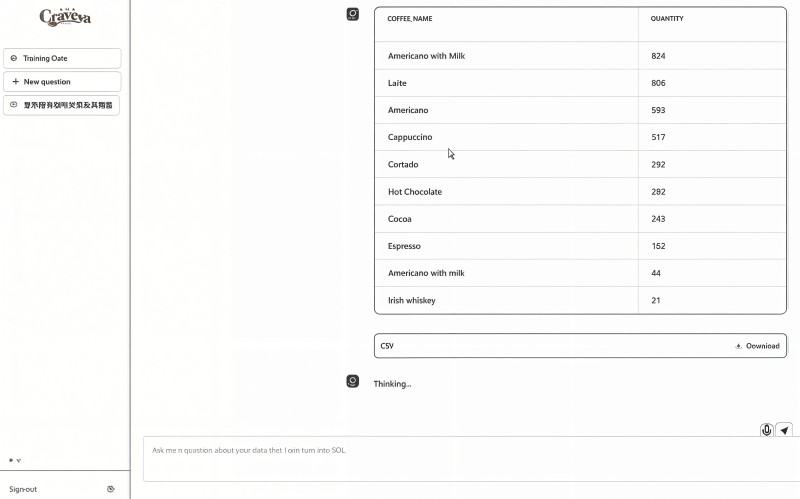Click the Sign-out link
Viewport: 800px width, 499px height.
pos(23,489)
